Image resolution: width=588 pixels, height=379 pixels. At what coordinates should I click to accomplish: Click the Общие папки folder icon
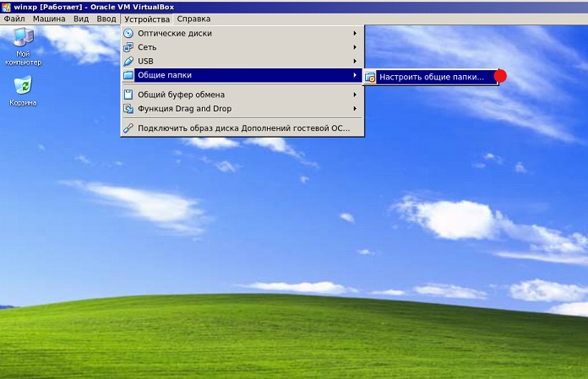pyautogui.click(x=128, y=76)
